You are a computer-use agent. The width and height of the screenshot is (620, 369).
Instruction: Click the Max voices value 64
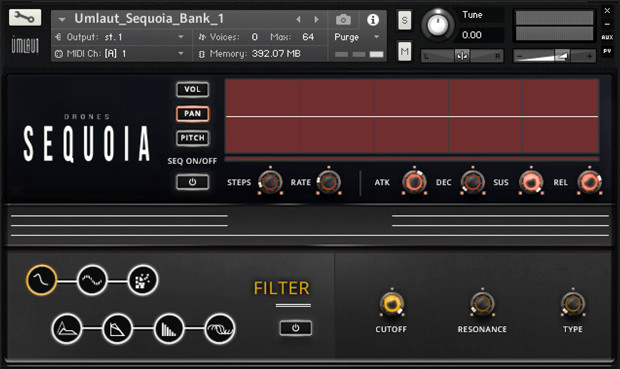(x=308, y=37)
